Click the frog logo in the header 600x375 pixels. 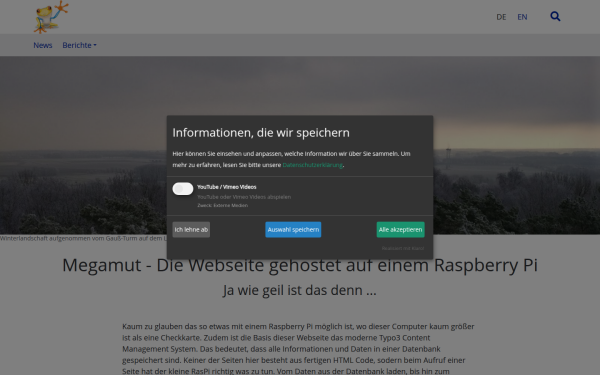51,17
